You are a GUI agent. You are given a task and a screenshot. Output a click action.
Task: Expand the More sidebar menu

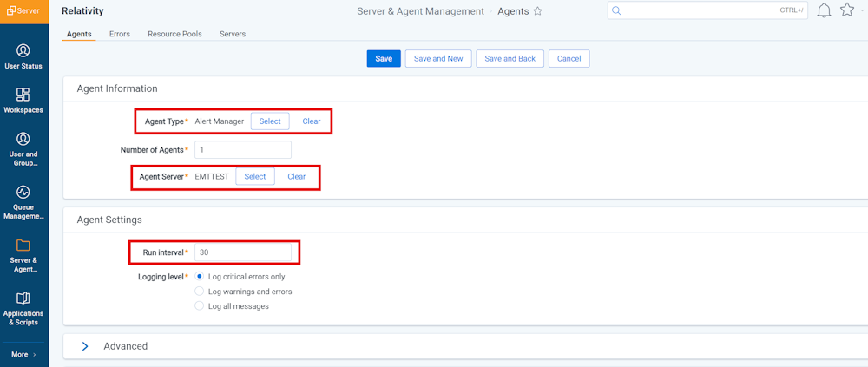(x=23, y=354)
